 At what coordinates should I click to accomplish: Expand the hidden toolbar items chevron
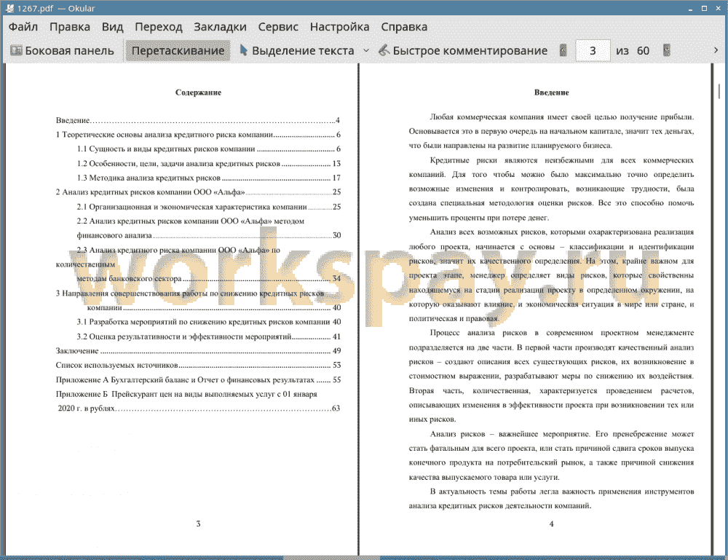tap(716, 50)
